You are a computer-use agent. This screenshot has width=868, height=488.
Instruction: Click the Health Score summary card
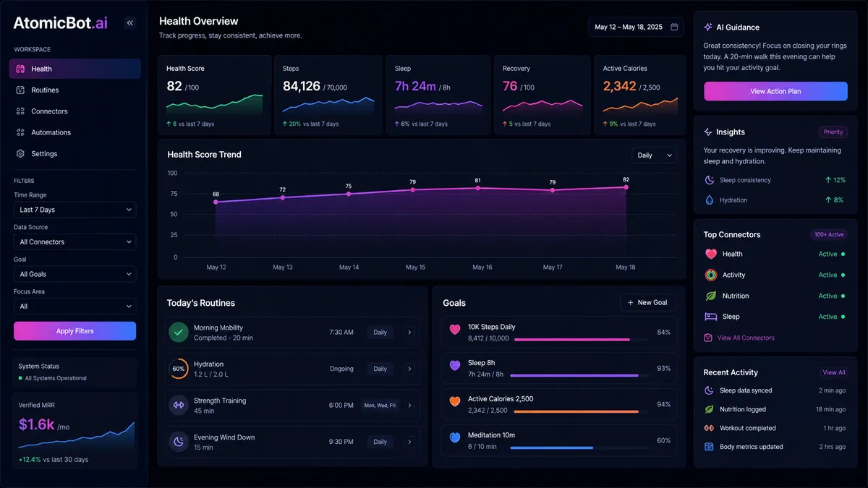215,95
